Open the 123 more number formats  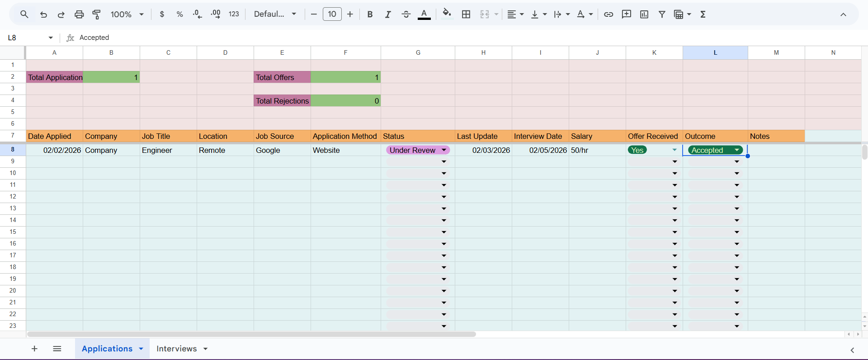(x=234, y=14)
